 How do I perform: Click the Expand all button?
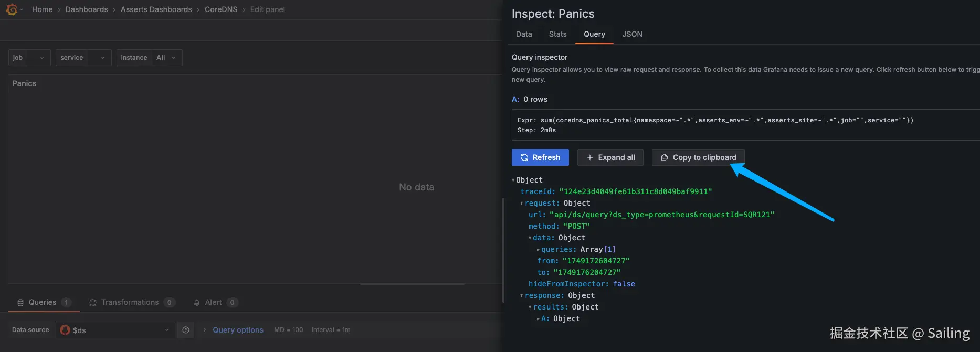(x=610, y=157)
